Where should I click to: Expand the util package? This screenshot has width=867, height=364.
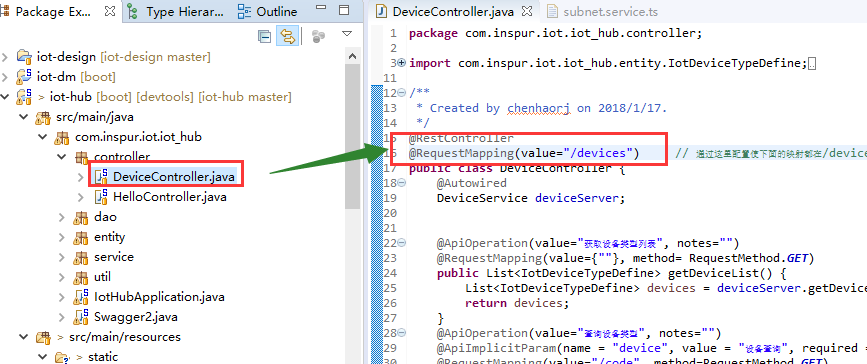(x=61, y=277)
